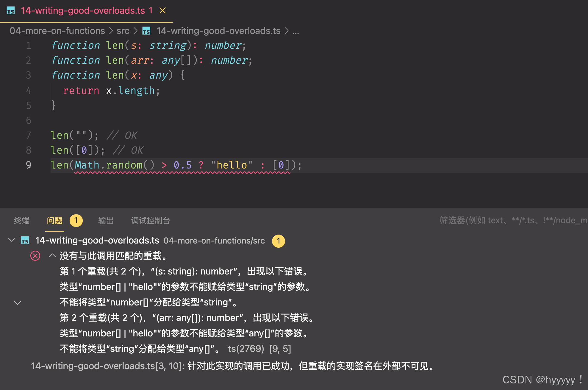Collapse the 没有与此调用匹配的重载 error details
The image size is (588, 390).
point(52,256)
